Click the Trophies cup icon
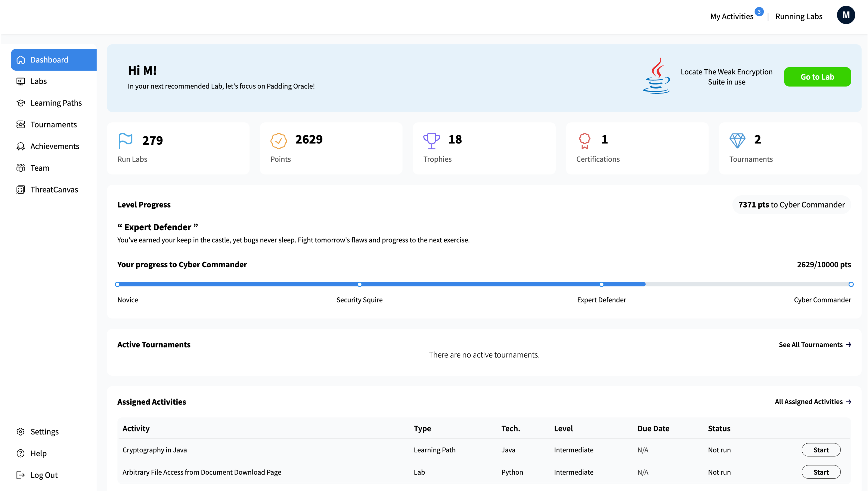 (x=431, y=141)
